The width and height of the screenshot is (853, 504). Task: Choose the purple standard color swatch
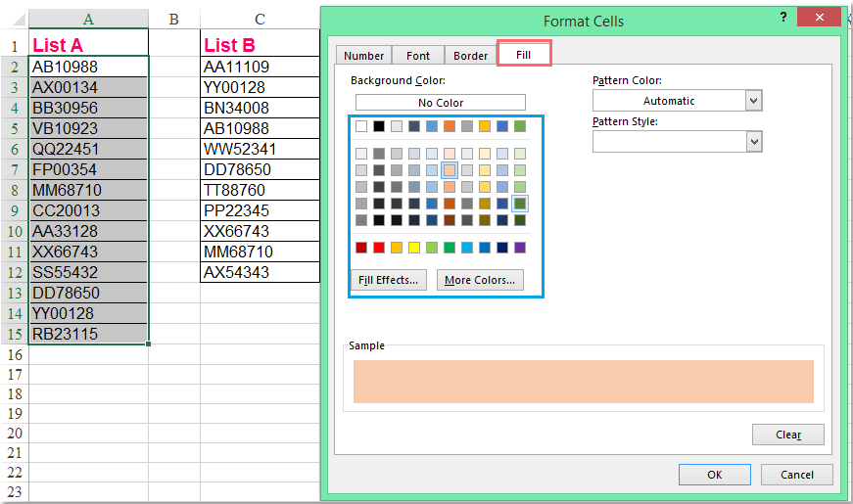(520, 248)
